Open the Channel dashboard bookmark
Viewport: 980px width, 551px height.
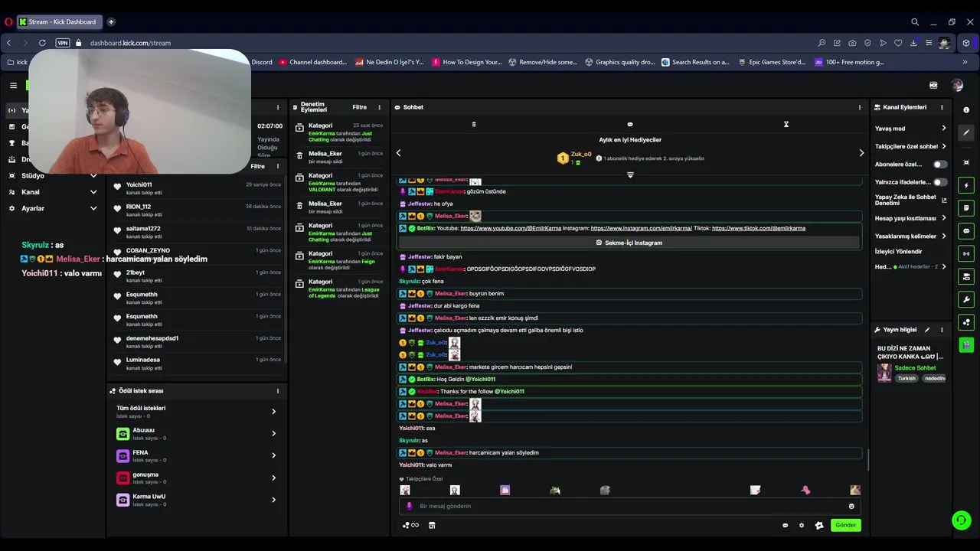pyautogui.click(x=313, y=62)
